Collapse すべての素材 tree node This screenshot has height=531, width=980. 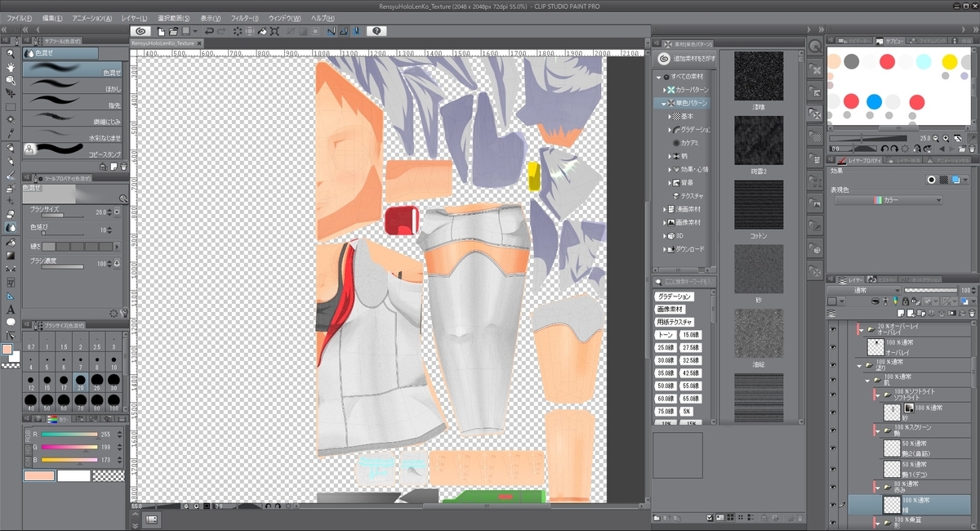(x=658, y=77)
